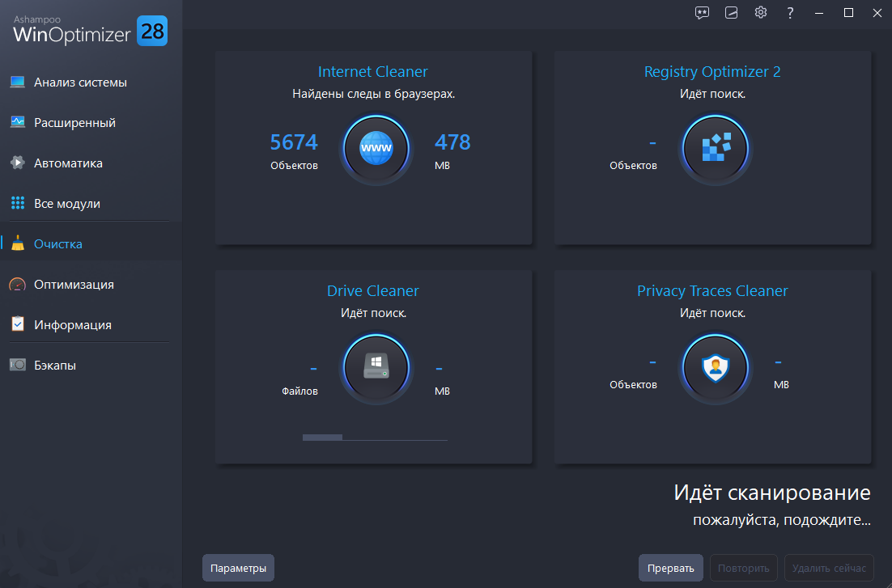Click the WinOptimizer 28 logo badge

pos(152,31)
